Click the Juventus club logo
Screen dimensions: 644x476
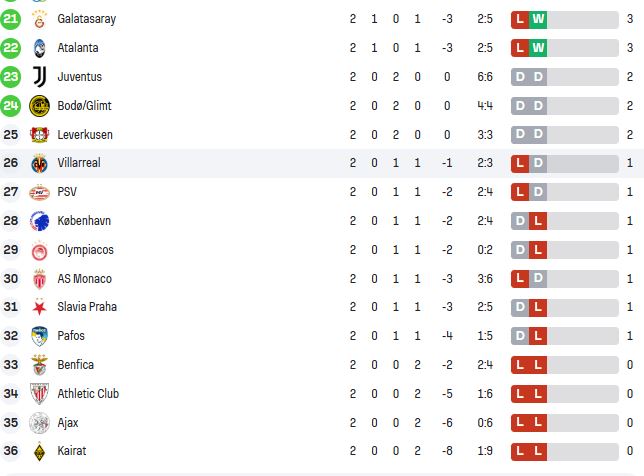pyautogui.click(x=40, y=77)
